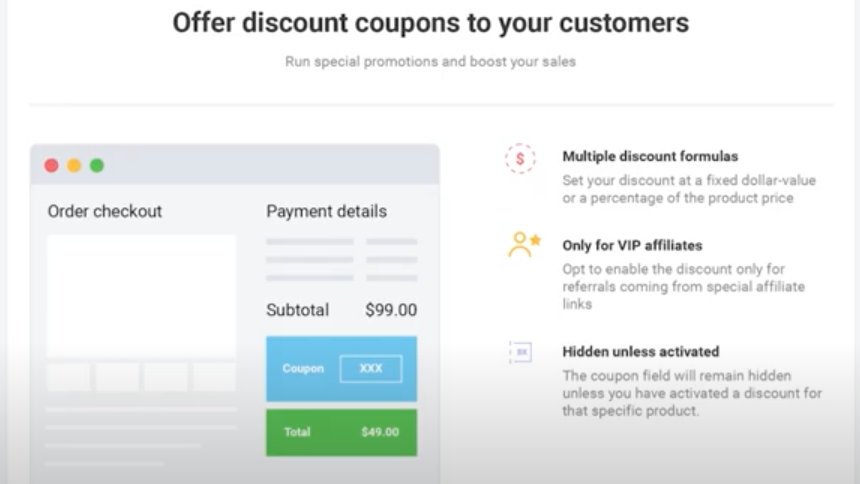The width and height of the screenshot is (860, 484).
Task: Click the Multiple discount formulas heading
Action: 650,156
